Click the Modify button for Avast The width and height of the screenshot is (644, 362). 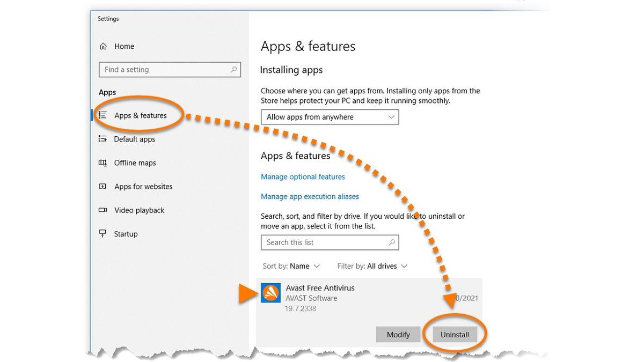point(398,335)
